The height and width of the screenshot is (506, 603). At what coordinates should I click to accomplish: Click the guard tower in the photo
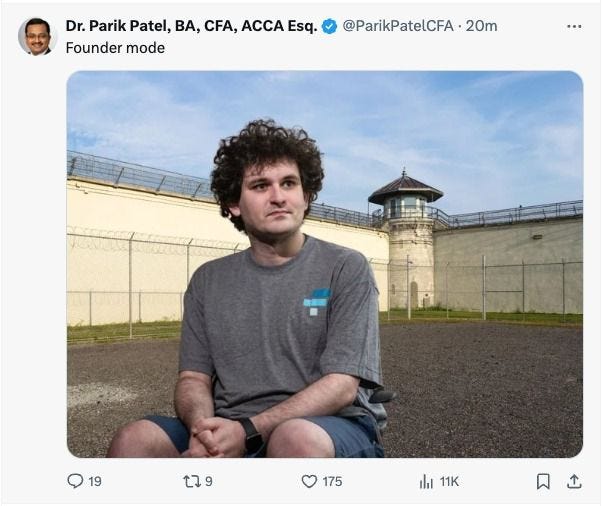tap(408, 238)
